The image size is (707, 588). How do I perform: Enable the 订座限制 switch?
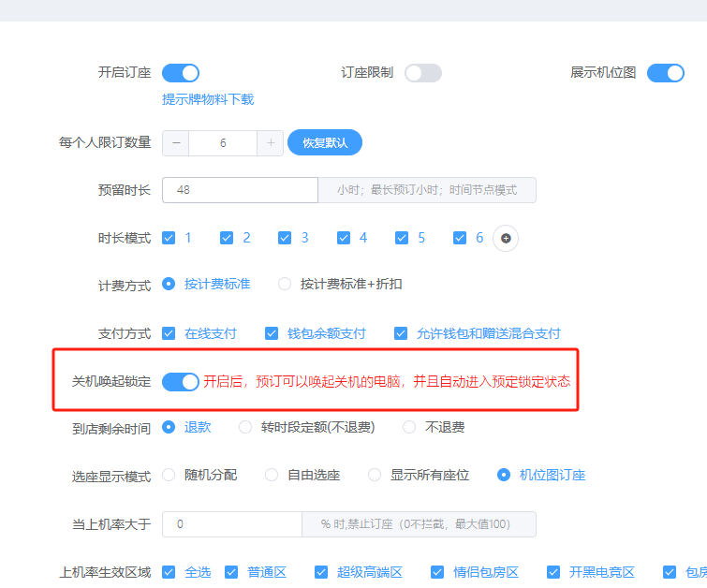click(x=423, y=73)
